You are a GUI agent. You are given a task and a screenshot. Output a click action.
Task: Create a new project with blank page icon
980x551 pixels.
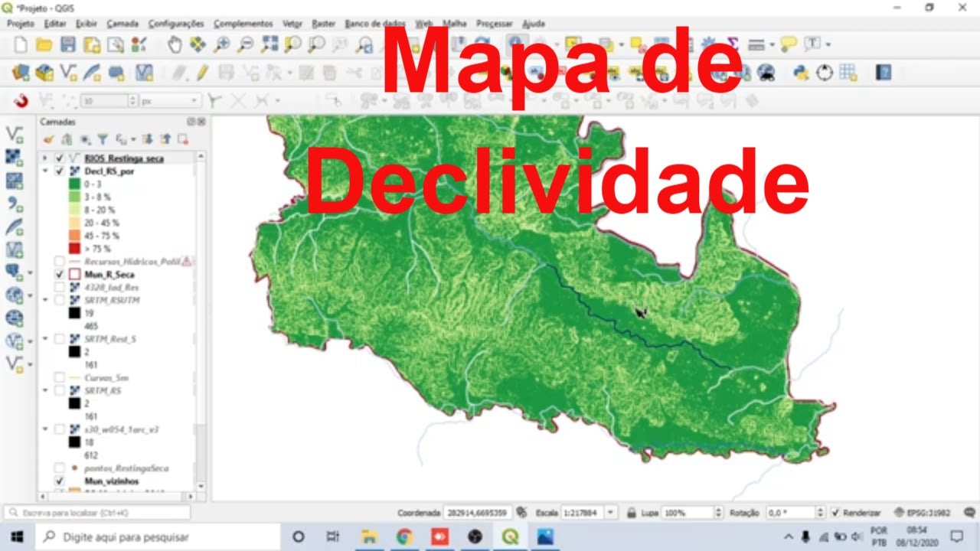point(21,44)
